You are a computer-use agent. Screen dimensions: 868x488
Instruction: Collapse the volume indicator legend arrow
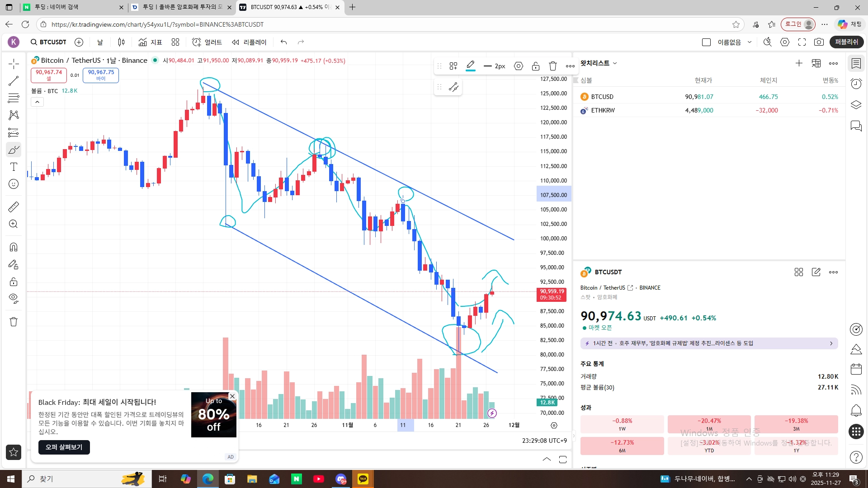[x=37, y=102]
